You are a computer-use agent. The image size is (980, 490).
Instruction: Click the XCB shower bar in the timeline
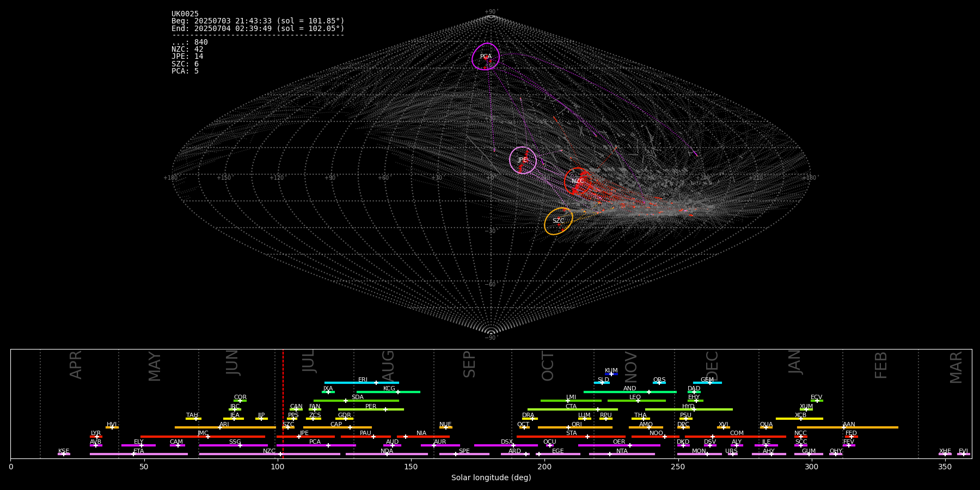pyautogui.click(x=800, y=419)
